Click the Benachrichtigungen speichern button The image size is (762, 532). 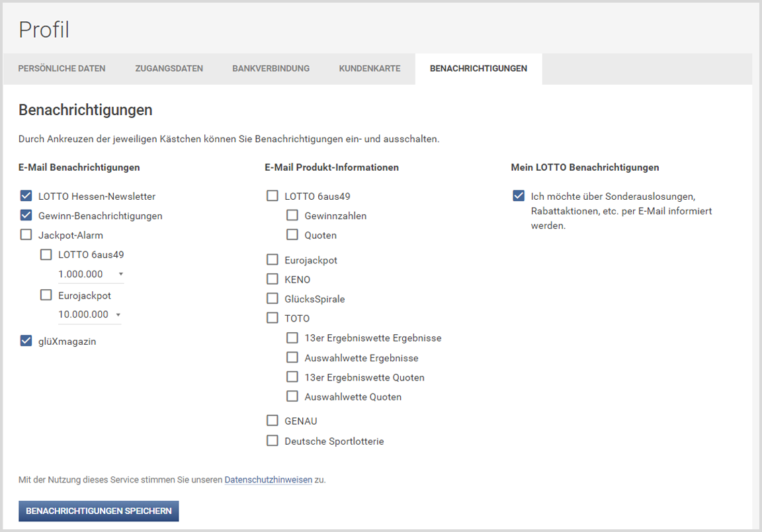coord(99,511)
